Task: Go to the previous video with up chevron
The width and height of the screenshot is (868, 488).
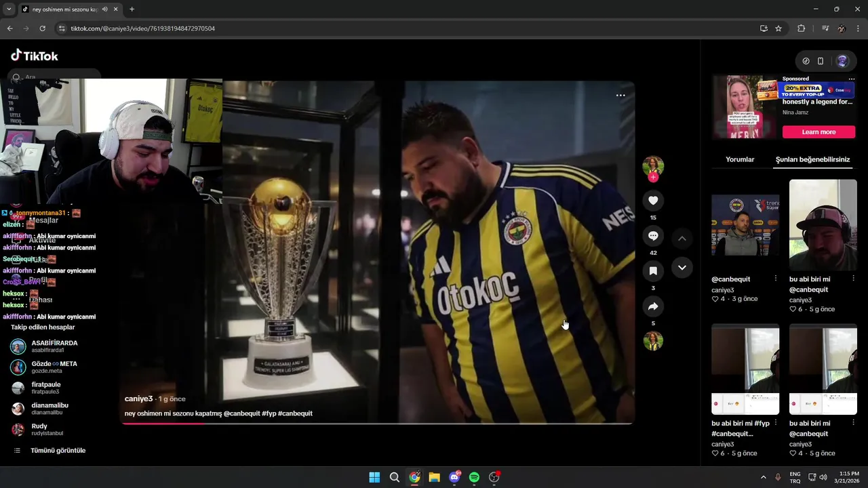Action: click(x=682, y=239)
